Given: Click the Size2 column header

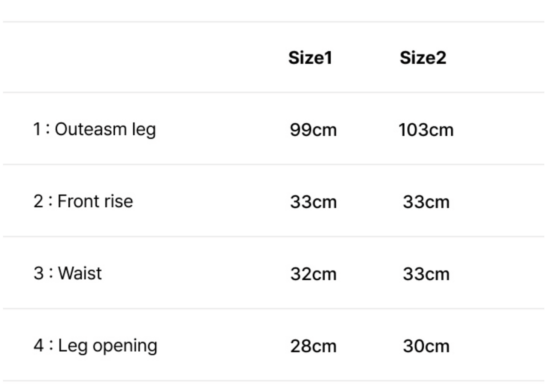Looking at the screenshot, I should [x=423, y=58].
